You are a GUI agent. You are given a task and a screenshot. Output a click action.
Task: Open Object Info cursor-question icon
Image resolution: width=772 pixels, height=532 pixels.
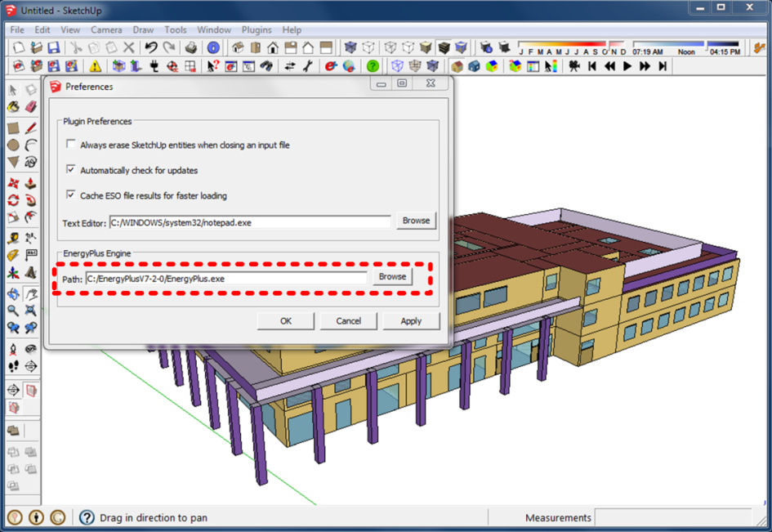tap(212, 66)
